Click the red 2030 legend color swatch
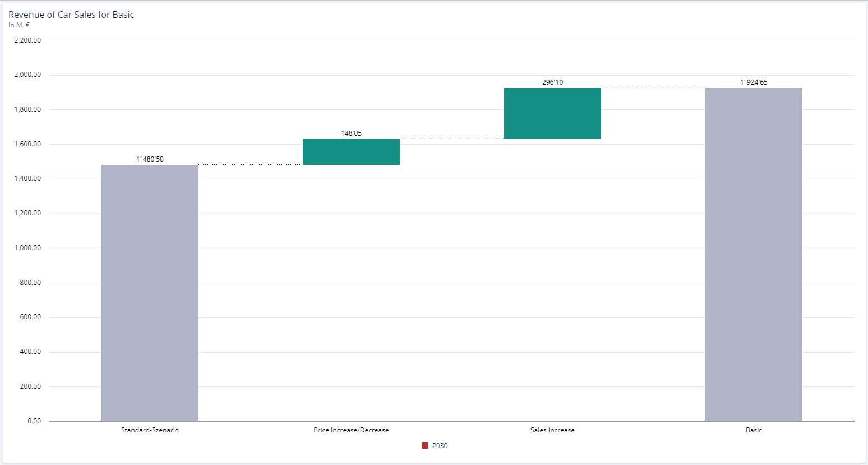The width and height of the screenshot is (868, 465). click(425, 446)
